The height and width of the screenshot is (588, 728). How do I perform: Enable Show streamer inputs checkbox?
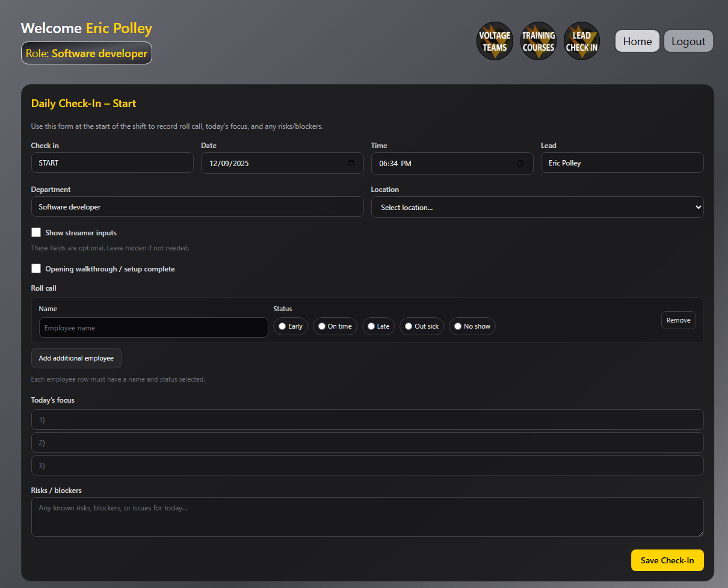click(x=36, y=232)
